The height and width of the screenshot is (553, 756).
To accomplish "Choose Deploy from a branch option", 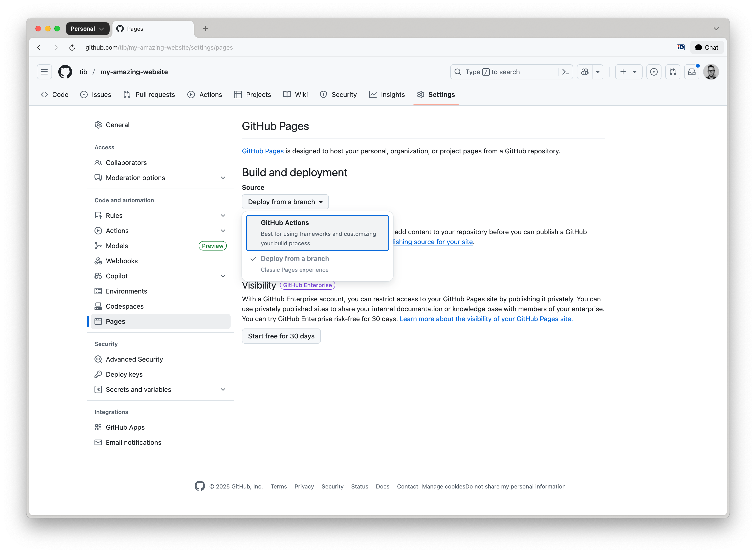I will [317, 264].
